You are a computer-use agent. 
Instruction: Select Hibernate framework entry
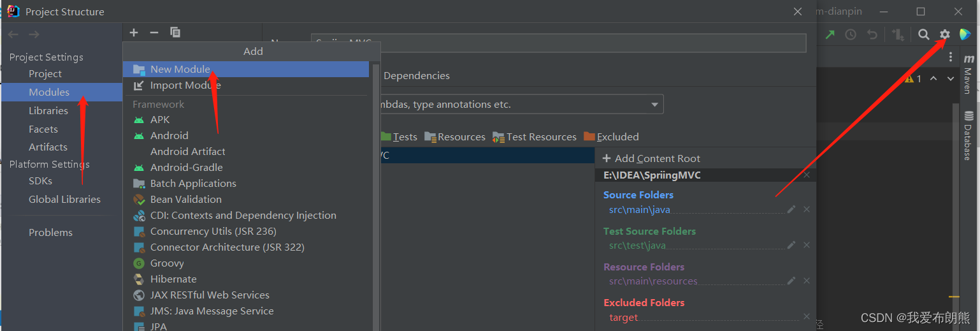[x=246, y=279]
